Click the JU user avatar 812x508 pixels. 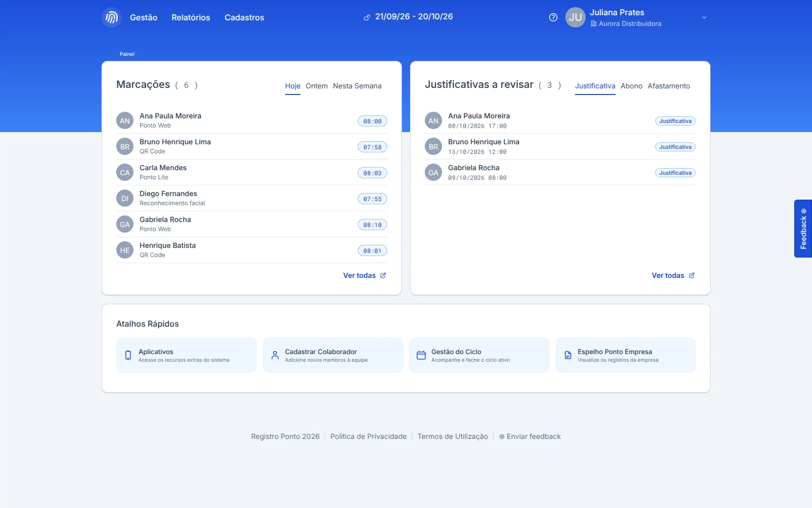pyautogui.click(x=576, y=17)
